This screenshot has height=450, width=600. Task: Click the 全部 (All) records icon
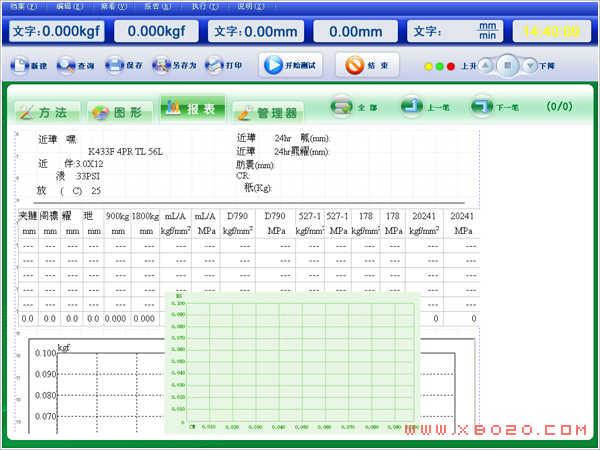pyautogui.click(x=343, y=105)
